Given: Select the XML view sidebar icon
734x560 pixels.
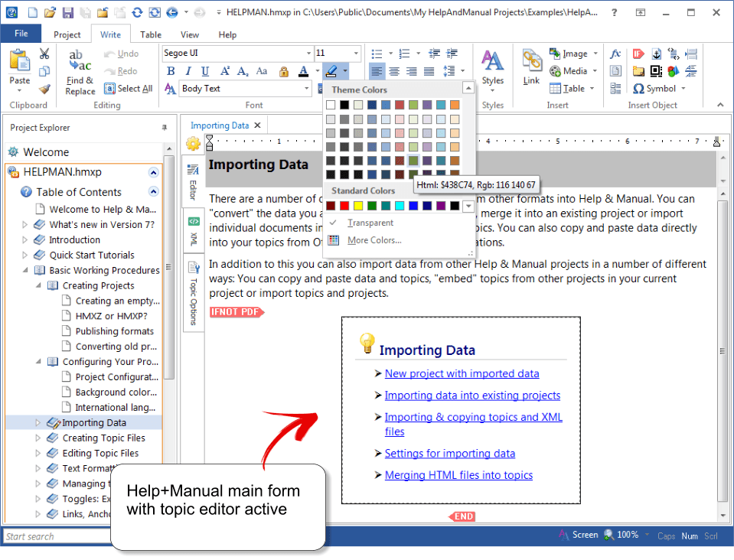Looking at the screenshot, I should coord(193,226).
